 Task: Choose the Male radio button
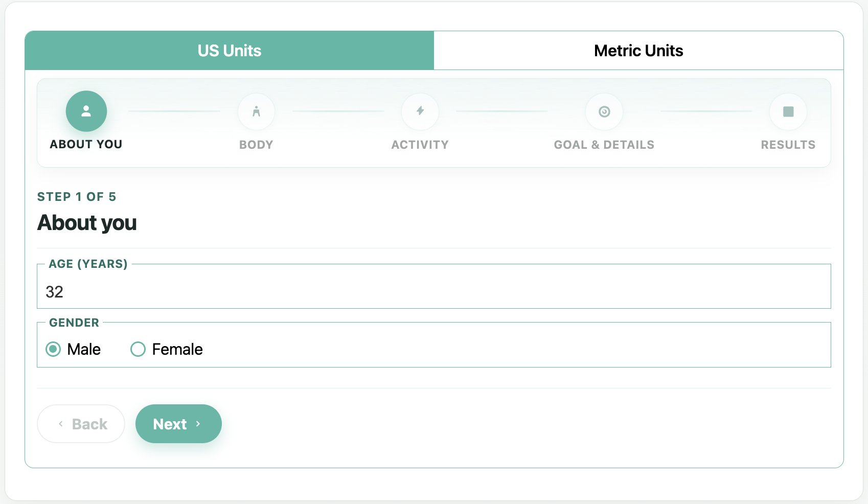coord(53,349)
